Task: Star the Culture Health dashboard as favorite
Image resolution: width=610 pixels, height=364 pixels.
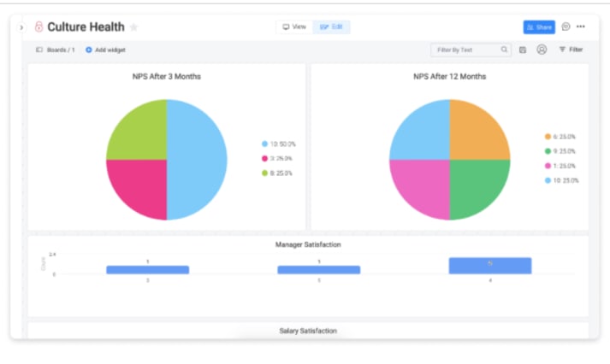Action: click(133, 27)
